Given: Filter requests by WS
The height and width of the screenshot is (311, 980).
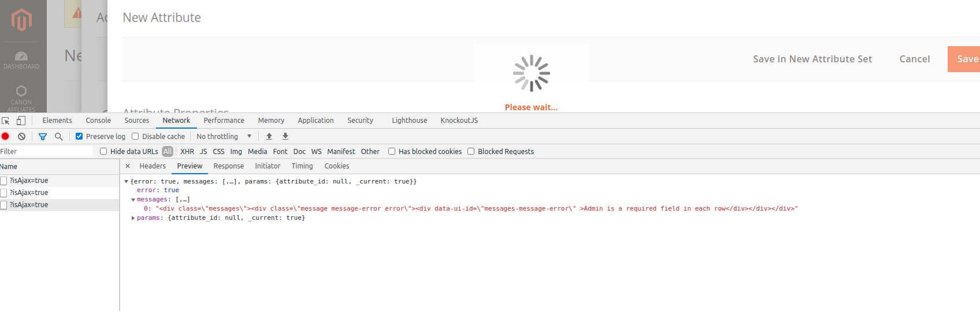Looking at the screenshot, I should click(x=316, y=152).
